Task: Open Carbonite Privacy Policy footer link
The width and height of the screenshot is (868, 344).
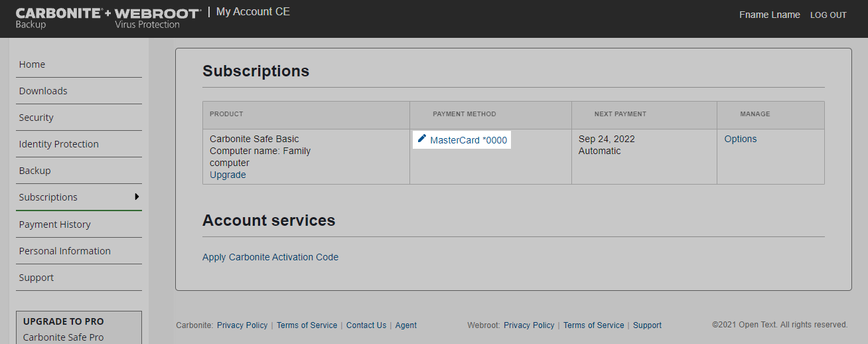Action: 242,325
